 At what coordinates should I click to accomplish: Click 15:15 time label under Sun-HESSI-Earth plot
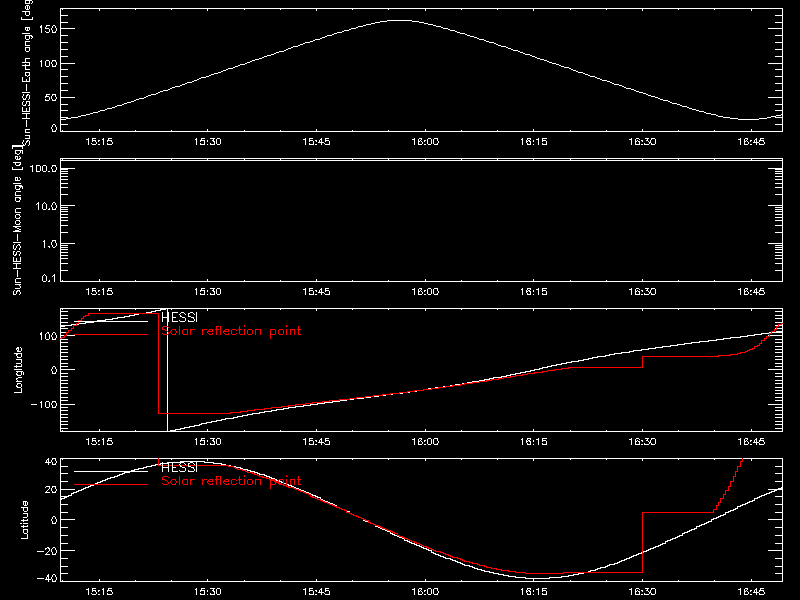tap(99, 142)
